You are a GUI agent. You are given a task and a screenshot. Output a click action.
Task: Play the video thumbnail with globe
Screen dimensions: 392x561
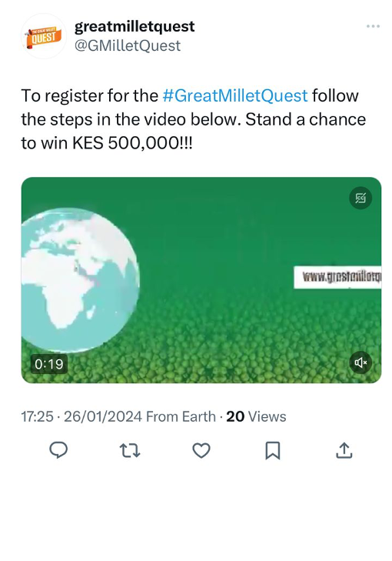(201, 280)
